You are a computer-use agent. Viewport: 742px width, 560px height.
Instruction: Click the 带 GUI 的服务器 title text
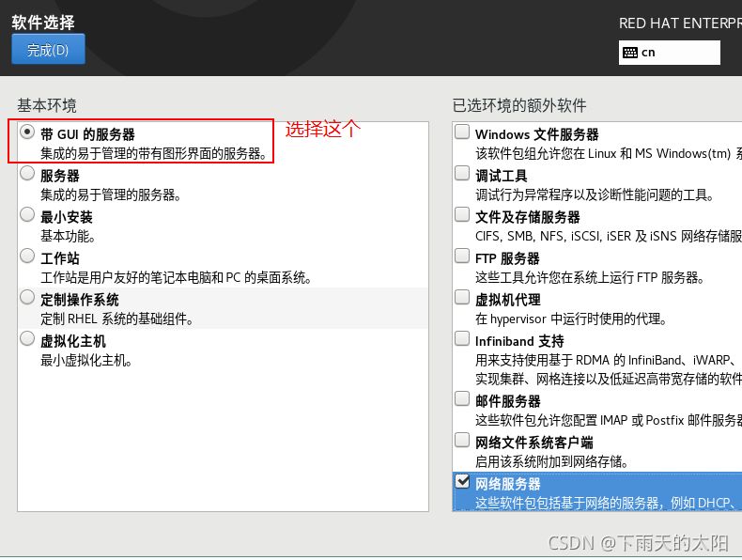[x=87, y=134]
